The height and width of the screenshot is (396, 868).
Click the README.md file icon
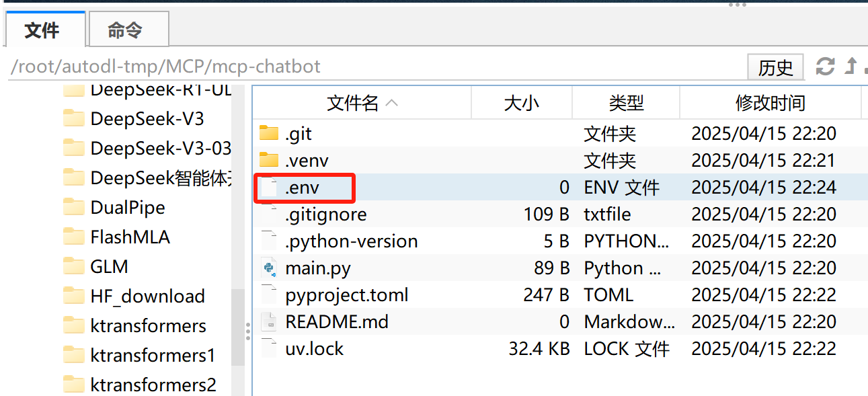269,321
